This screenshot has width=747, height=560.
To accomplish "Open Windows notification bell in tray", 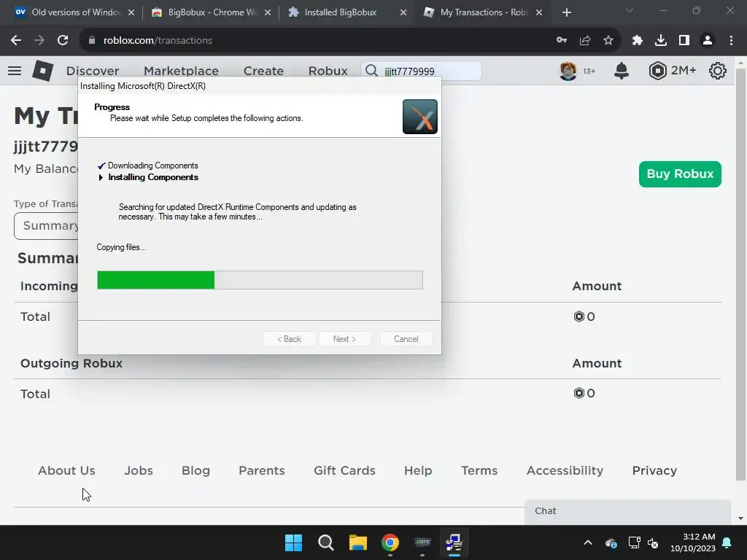I will [727, 542].
